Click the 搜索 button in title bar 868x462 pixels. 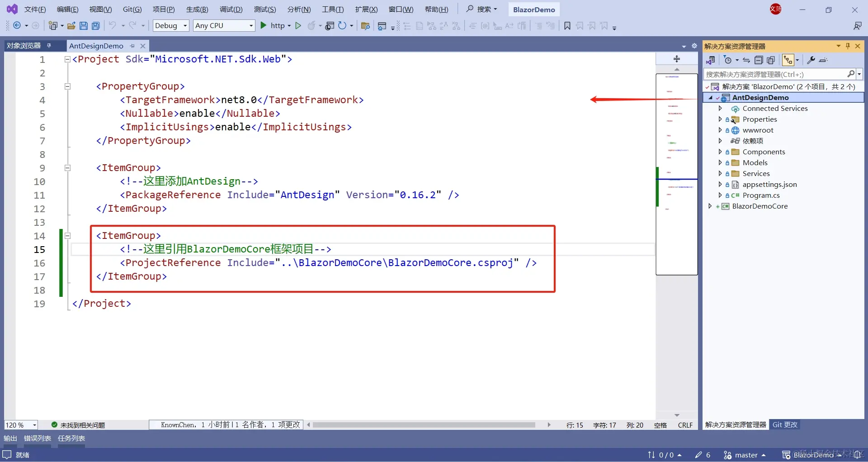482,9
